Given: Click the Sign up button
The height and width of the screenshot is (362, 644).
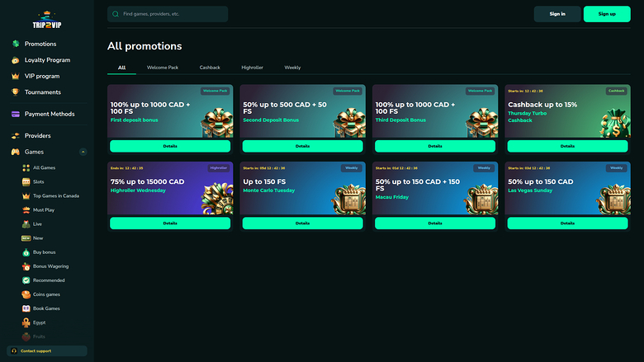Looking at the screenshot, I should point(607,14).
